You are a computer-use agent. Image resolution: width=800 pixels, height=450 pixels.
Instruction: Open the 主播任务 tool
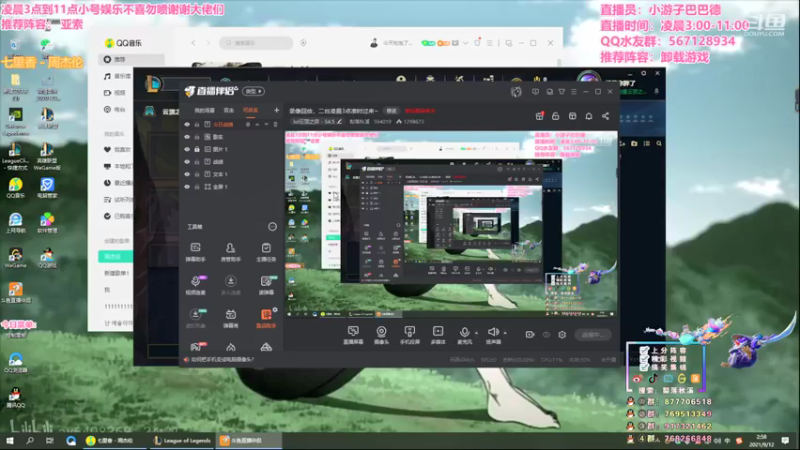click(266, 252)
